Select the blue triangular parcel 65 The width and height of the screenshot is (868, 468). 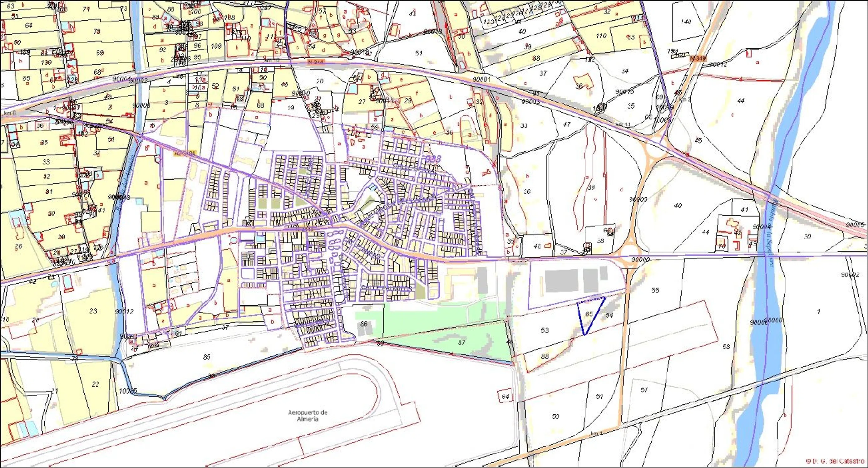(x=589, y=314)
